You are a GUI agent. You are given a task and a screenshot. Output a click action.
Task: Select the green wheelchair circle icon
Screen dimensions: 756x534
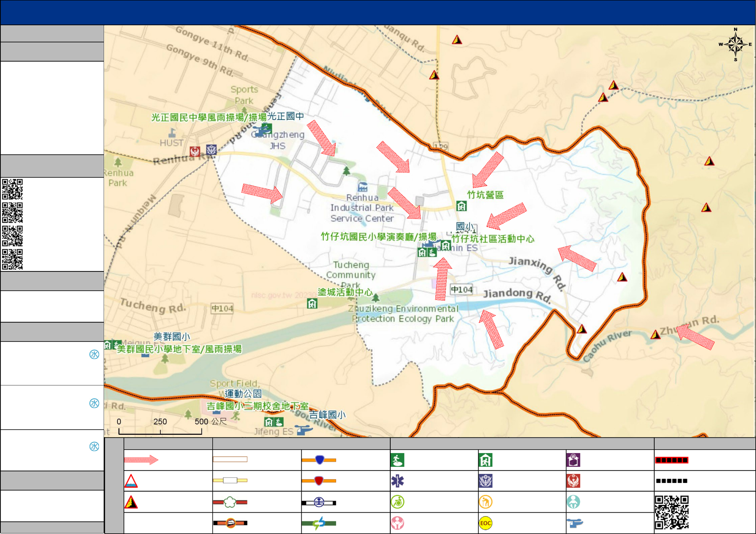[397, 502]
